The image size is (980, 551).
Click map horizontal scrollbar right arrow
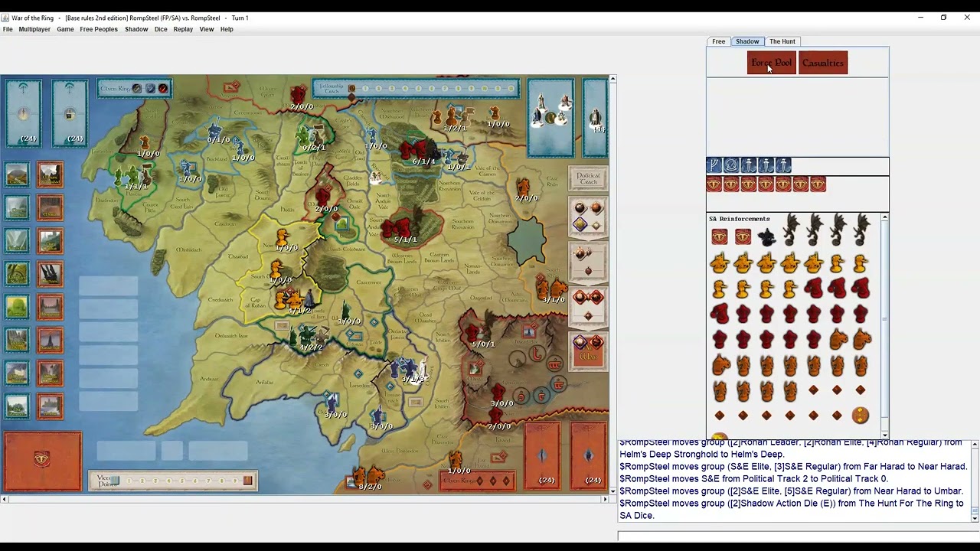click(x=605, y=499)
